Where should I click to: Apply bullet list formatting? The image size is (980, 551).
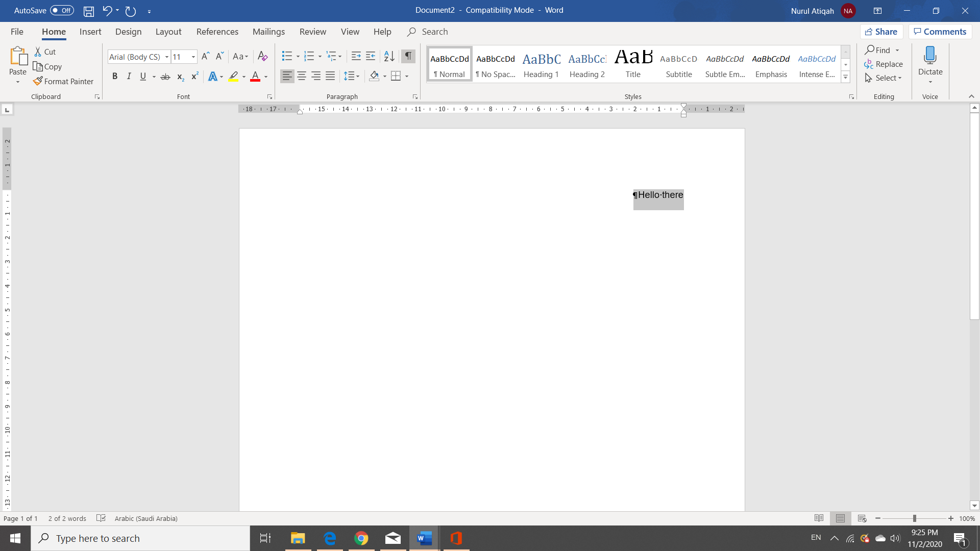287,56
